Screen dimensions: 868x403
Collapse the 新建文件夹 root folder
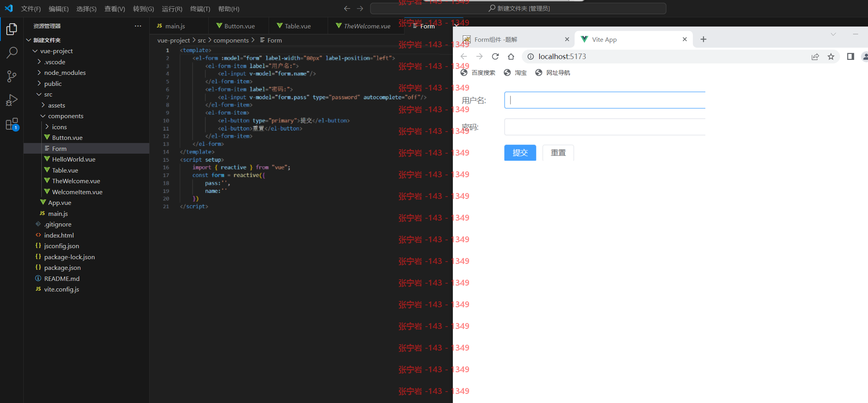click(29, 40)
